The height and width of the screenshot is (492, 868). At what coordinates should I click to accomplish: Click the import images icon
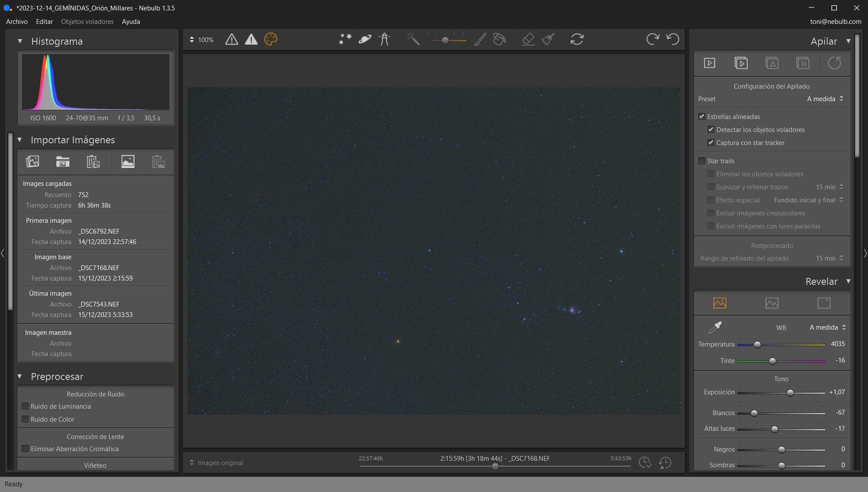coord(33,162)
